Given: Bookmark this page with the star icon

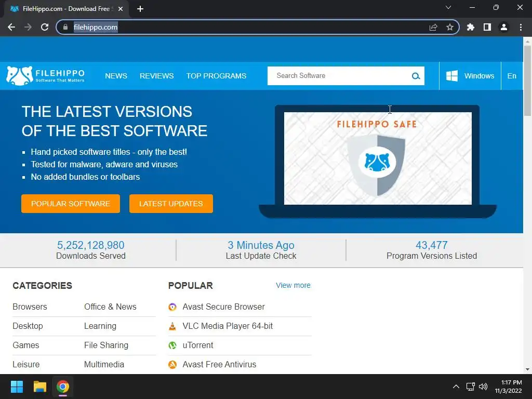Looking at the screenshot, I should point(450,27).
